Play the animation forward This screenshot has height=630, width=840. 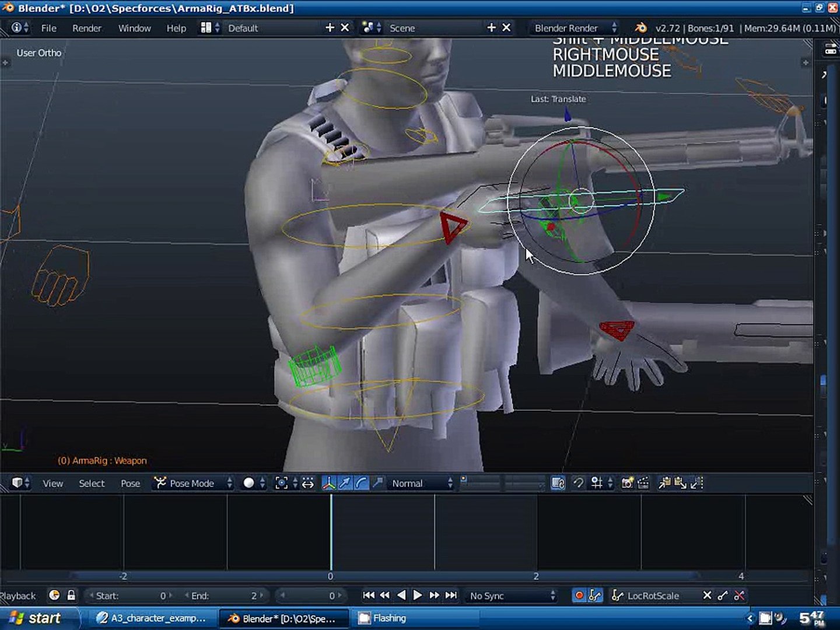[418, 596]
